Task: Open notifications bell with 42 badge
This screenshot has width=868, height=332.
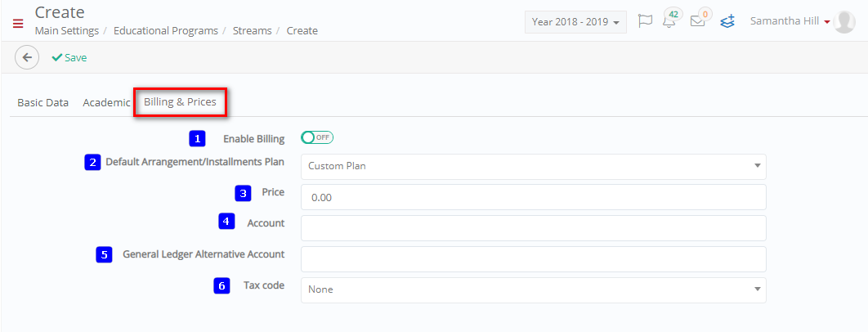Action: point(670,21)
